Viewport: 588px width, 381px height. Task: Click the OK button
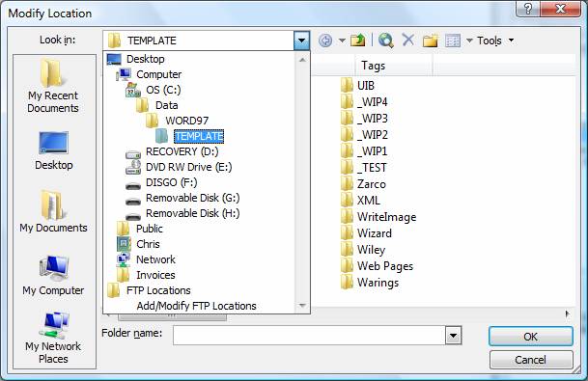tap(531, 337)
